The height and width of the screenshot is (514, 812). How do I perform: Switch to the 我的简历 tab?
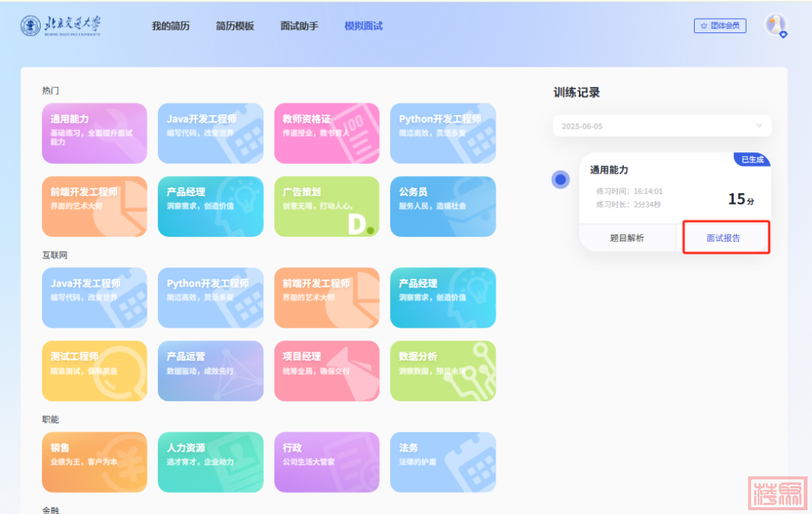tap(171, 26)
